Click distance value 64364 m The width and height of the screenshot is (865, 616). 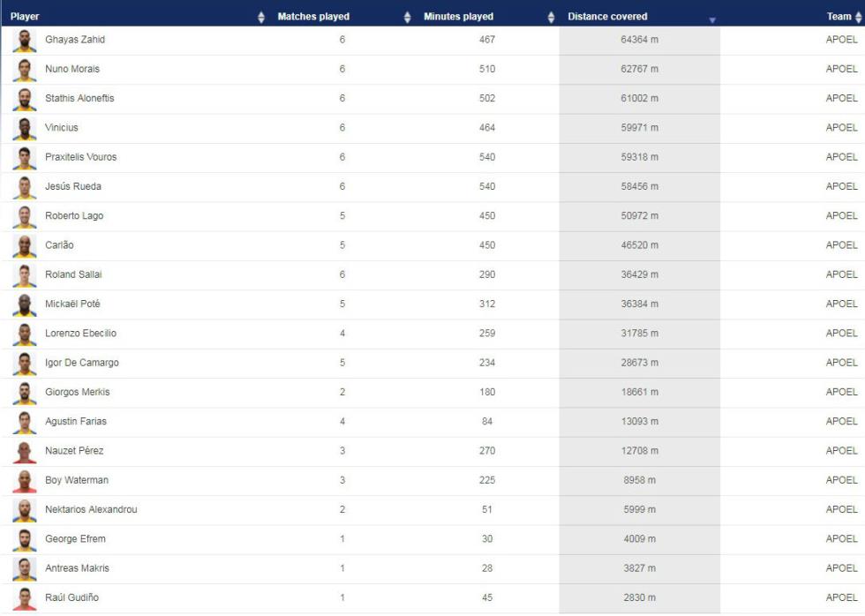639,40
